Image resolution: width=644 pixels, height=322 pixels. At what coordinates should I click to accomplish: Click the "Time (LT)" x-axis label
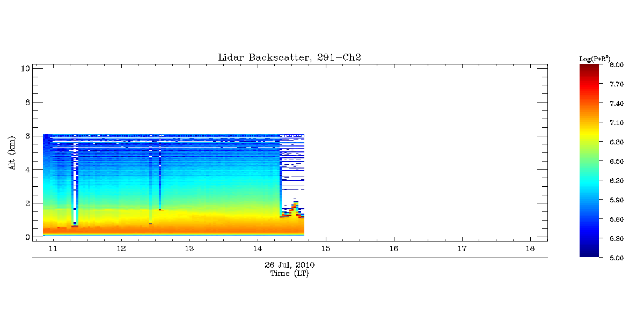click(289, 273)
